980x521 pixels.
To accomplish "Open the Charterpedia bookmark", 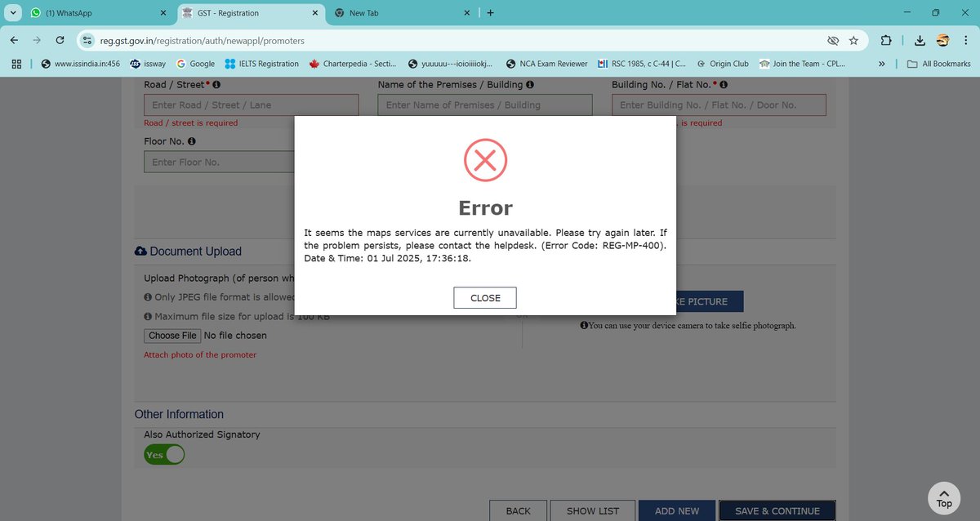I will [x=354, y=64].
